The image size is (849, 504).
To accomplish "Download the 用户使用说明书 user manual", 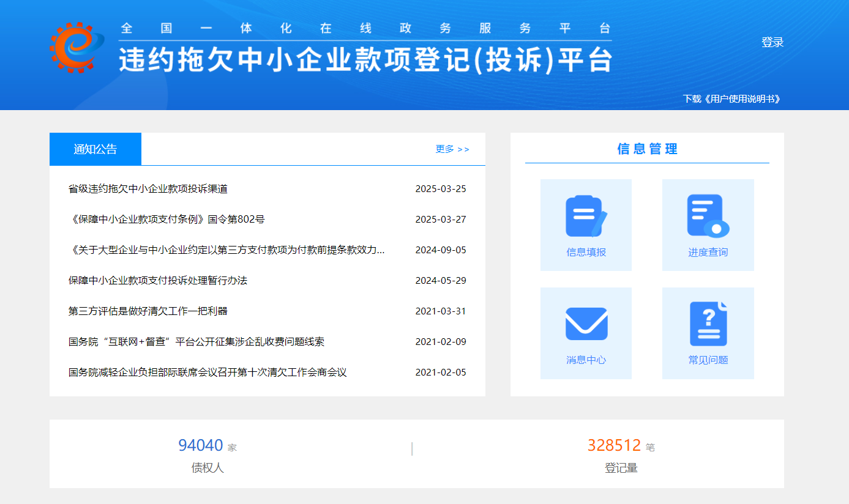I will [731, 98].
